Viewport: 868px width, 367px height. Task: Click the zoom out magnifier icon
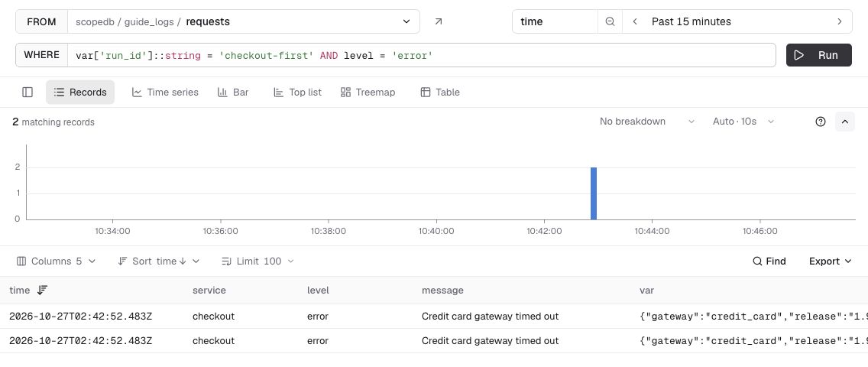tap(610, 21)
